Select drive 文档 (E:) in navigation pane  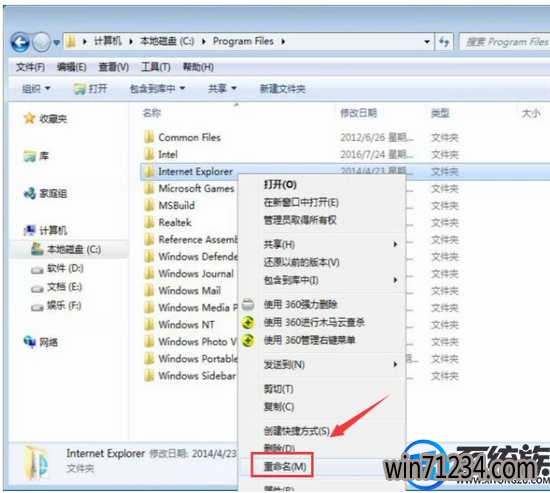pos(56,287)
